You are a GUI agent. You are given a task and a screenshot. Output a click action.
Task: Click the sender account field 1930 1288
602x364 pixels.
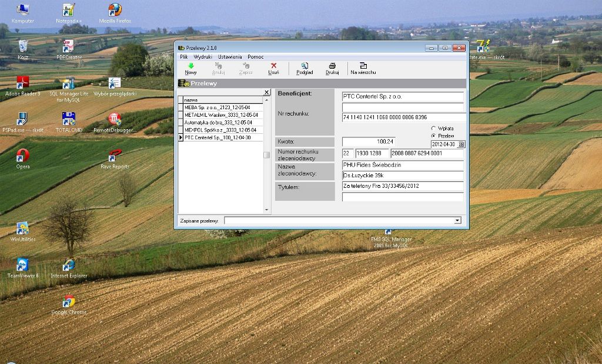point(372,153)
